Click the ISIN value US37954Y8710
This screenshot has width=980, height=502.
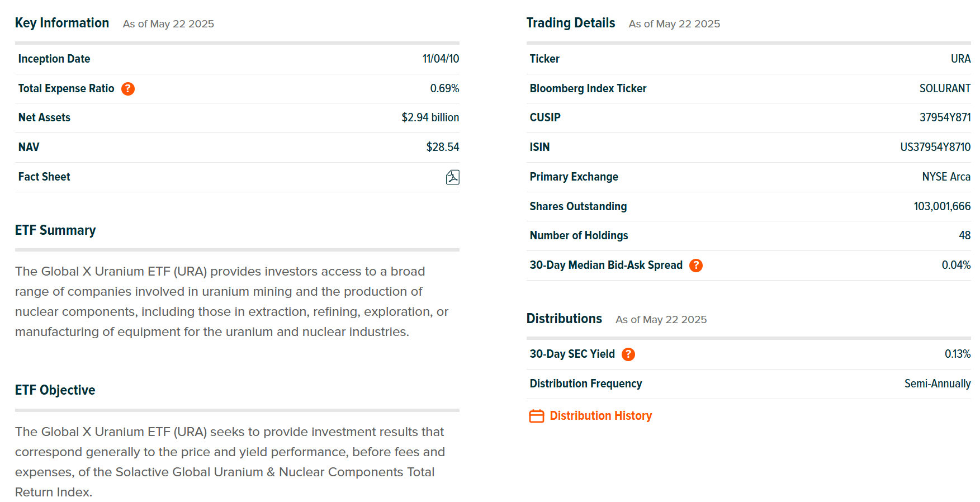[x=935, y=147]
